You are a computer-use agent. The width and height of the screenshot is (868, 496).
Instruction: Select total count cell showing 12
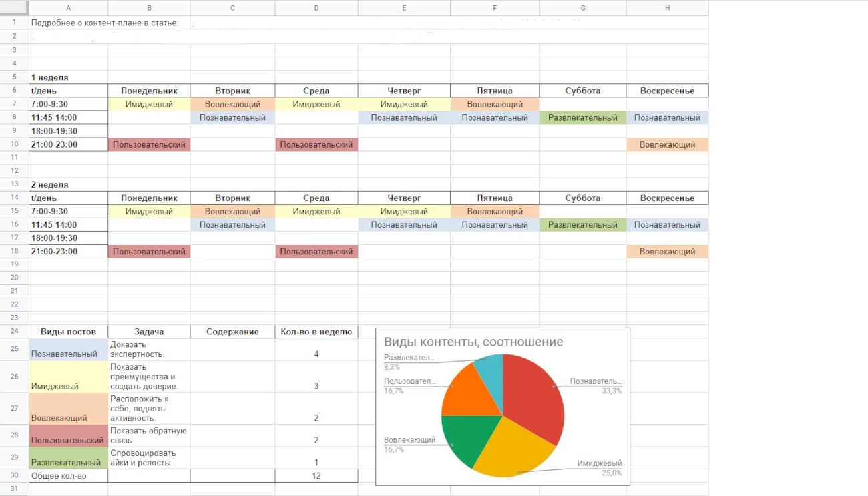pos(316,476)
